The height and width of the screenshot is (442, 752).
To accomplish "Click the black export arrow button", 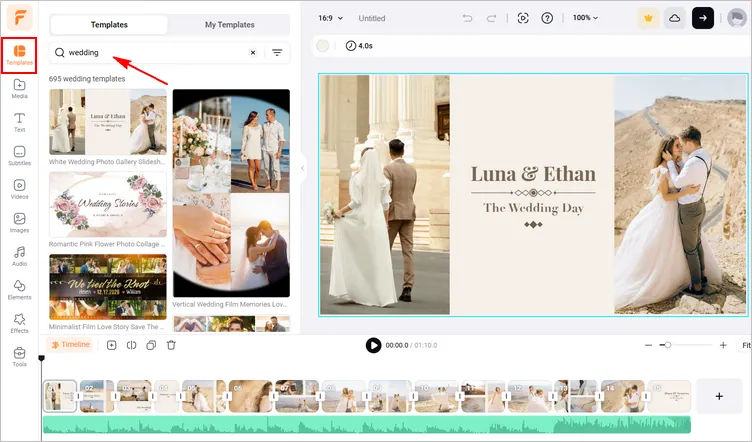I will (703, 18).
